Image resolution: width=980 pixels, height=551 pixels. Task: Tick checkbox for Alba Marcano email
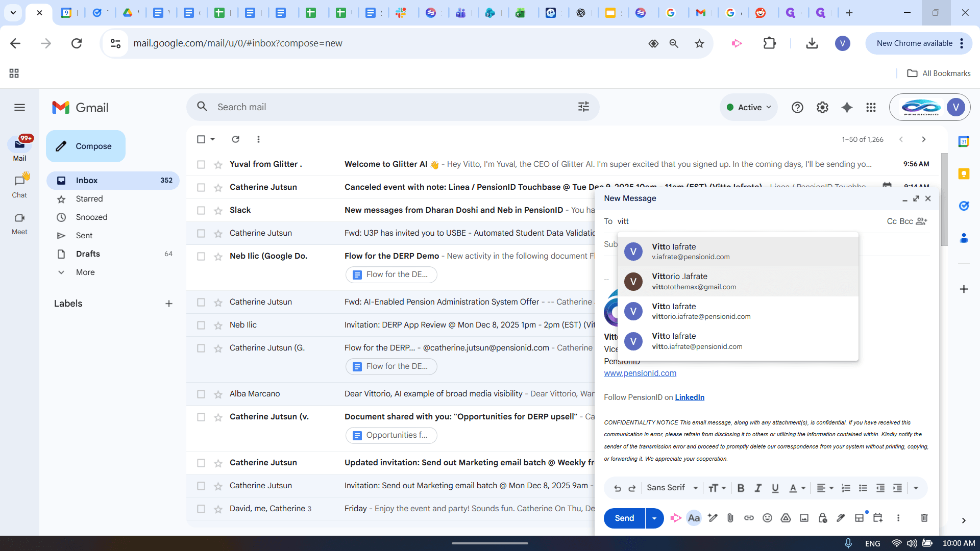click(x=201, y=394)
